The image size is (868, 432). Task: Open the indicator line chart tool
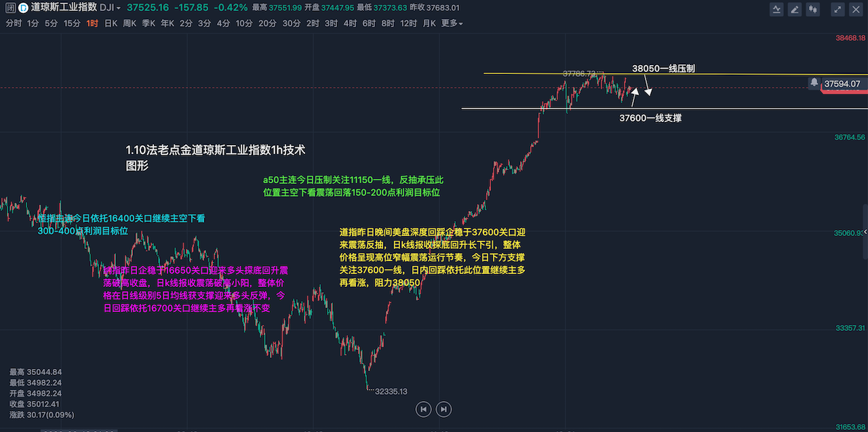777,9
